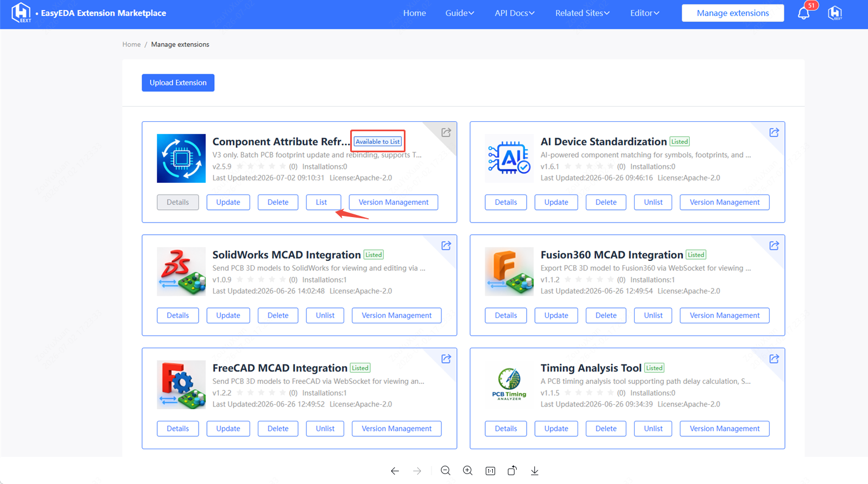Image resolution: width=868 pixels, height=484 pixels.
Task: Click Unlist on Timing Analysis Tool card
Action: coord(653,429)
